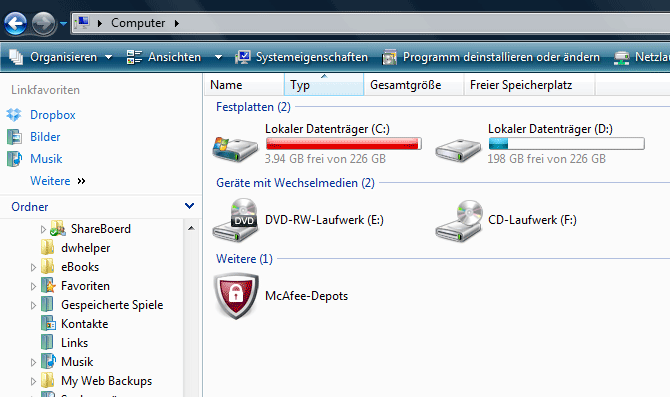This screenshot has height=397, width=670.
Task: Expand the eBooks folder in the tree
Action: 33,268
